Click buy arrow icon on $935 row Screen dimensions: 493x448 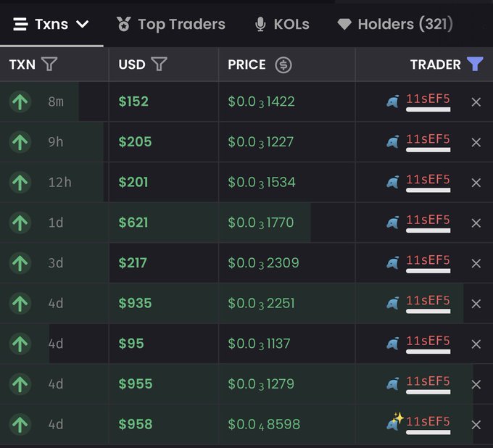tap(20, 304)
